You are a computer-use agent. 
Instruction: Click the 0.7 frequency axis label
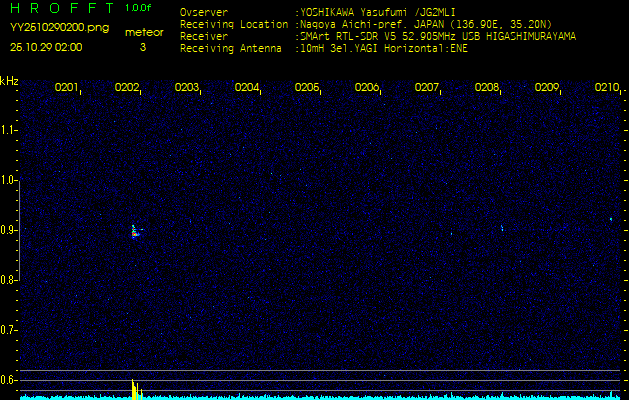(8, 330)
